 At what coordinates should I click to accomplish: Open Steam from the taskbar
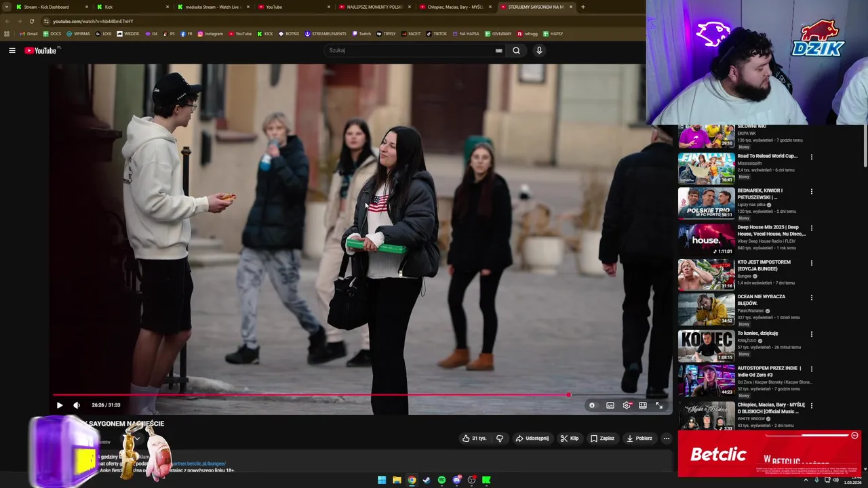(427, 480)
